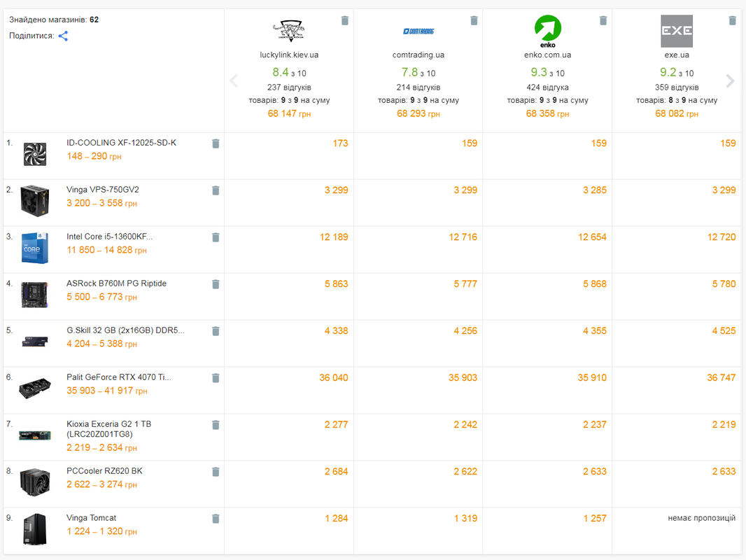Viewport: 746px width, 560px height.
Task: Open Vinga Tomcat product link
Action: tap(92, 518)
